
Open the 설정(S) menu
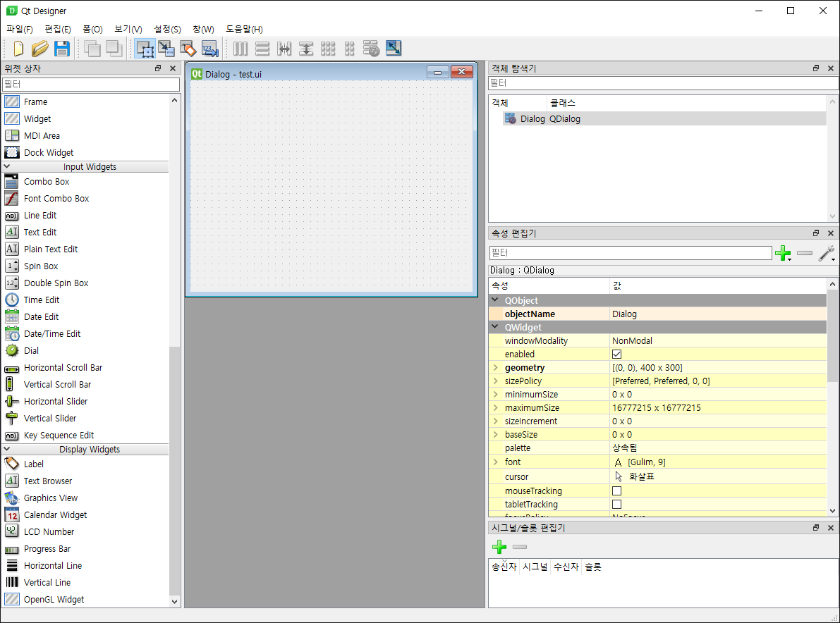(168, 30)
